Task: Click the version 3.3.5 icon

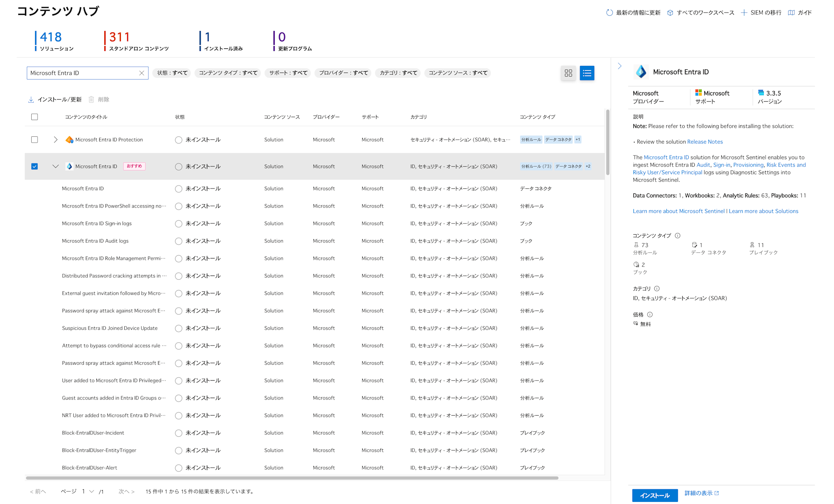Action: tap(761, 93)
